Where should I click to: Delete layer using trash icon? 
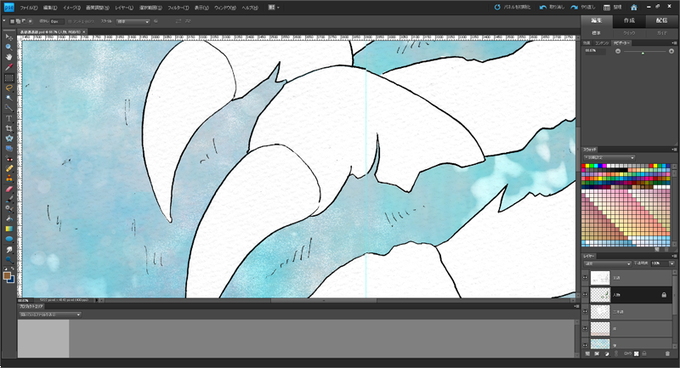(x=667, y=354)
